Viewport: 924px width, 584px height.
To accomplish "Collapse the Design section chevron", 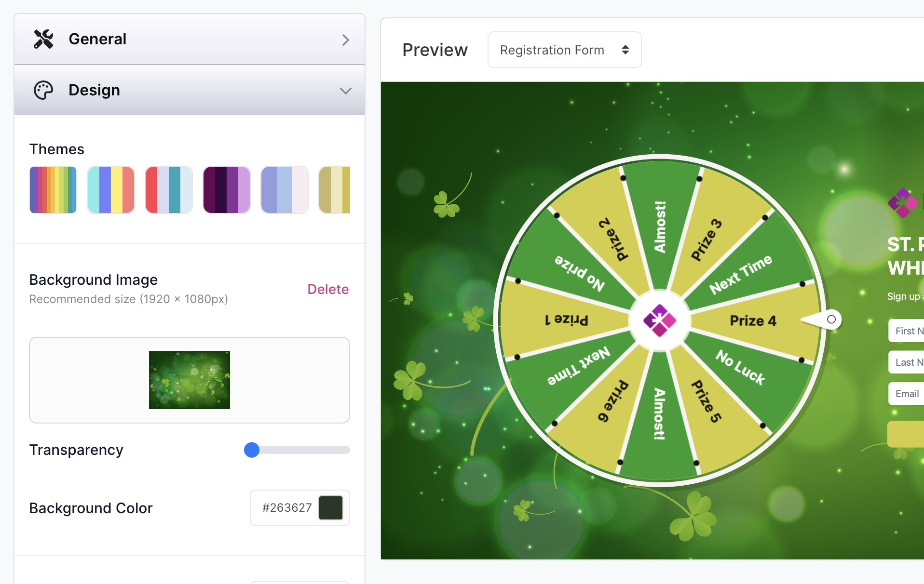I will click(x=345, y=91).
